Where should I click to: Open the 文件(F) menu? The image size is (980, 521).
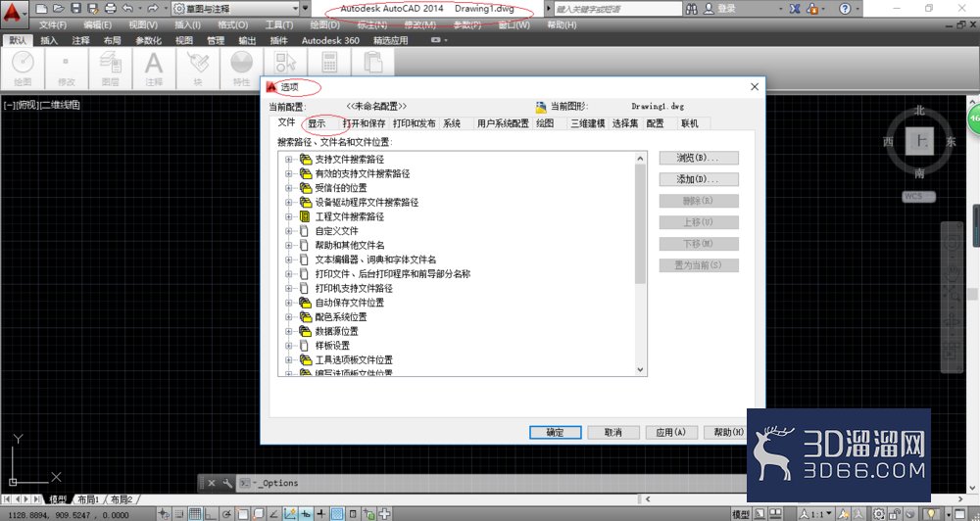[53, 25]
